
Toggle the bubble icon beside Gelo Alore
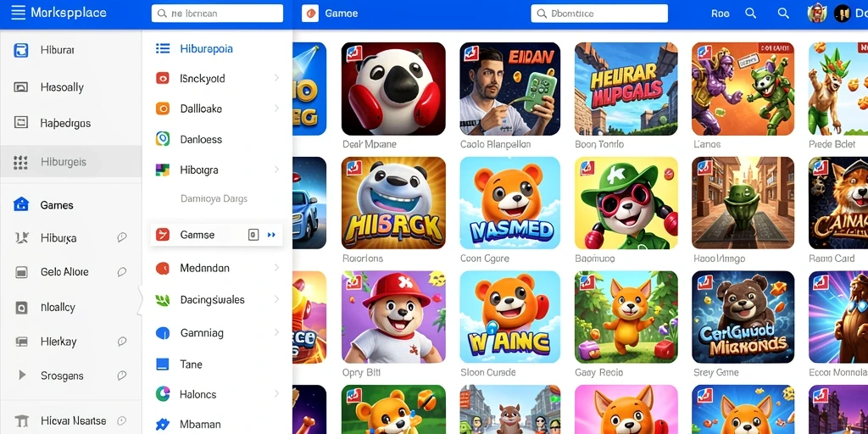pyautogui.click(x=122, y=272)
